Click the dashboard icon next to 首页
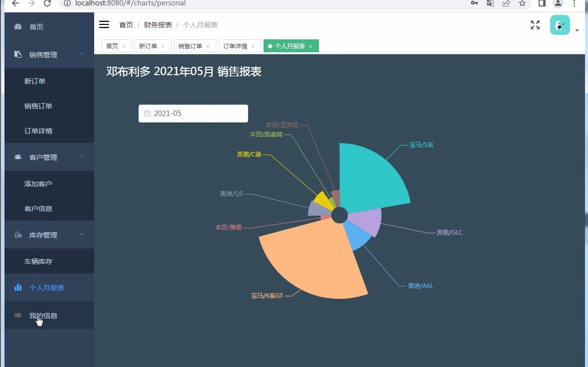588x367 pixels. [17, 26]
